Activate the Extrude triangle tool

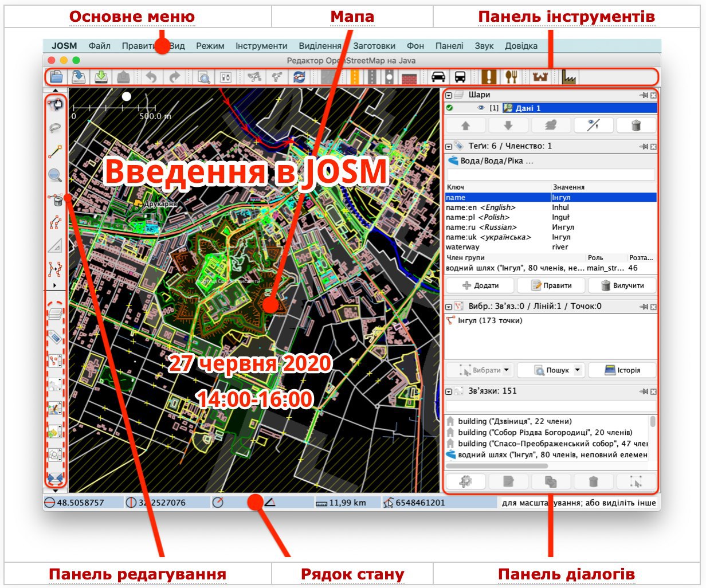click(x=55, y=246)
